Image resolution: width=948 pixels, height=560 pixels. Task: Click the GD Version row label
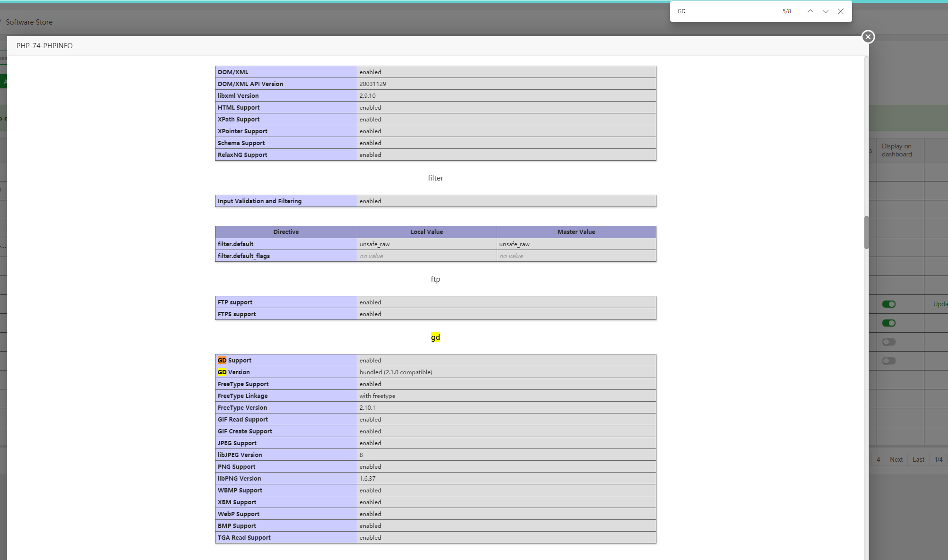click(233, 372)
